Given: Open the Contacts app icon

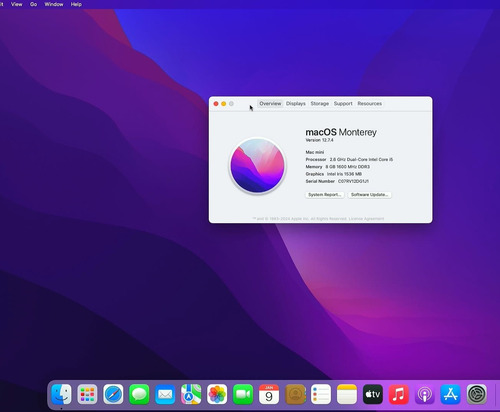Looking at the screenshot, I should click(295, 394).
